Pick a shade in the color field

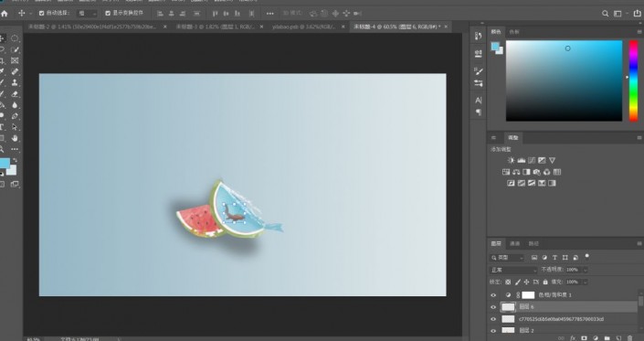564,80
